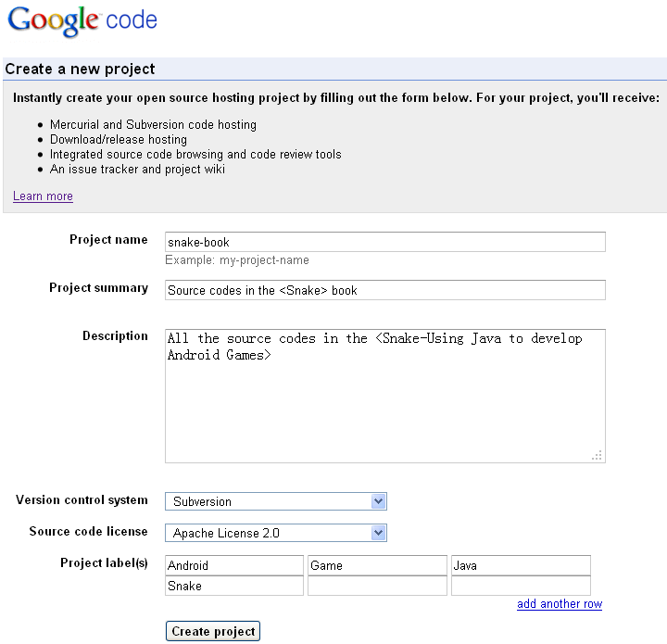Click the Project name field
667x644 pixels.
[384, 242]
